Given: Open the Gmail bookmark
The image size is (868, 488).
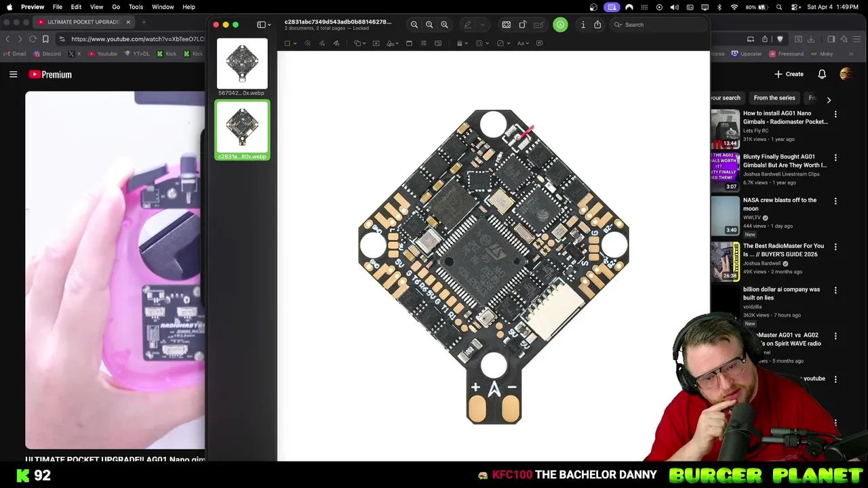Looking at the screenshot, I should 15,54.
